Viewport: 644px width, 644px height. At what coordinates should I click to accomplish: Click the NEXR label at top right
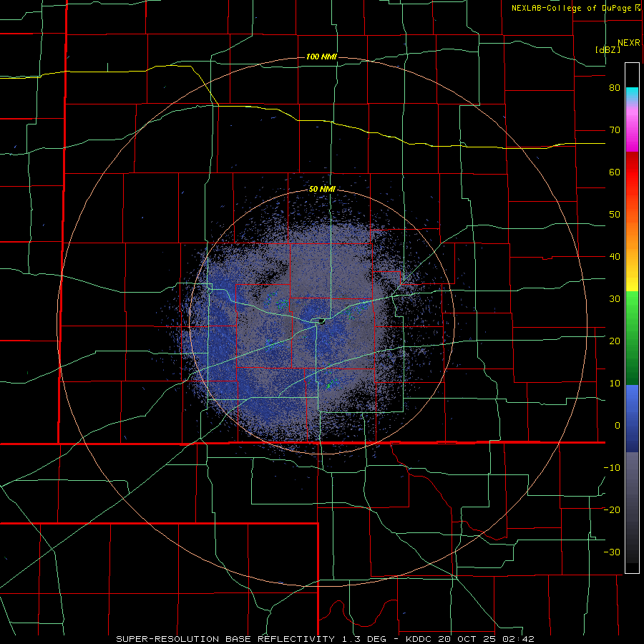(x=629, y=43)
